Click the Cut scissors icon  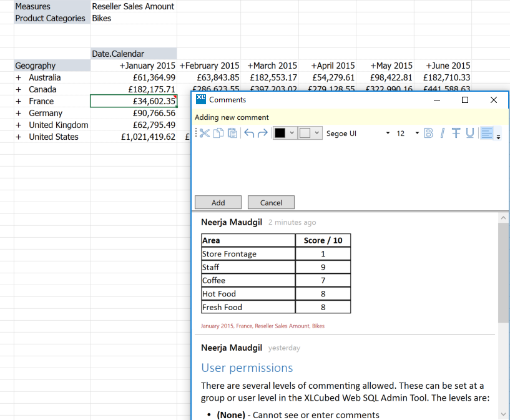pyautogui.click(x=205, y=133)
